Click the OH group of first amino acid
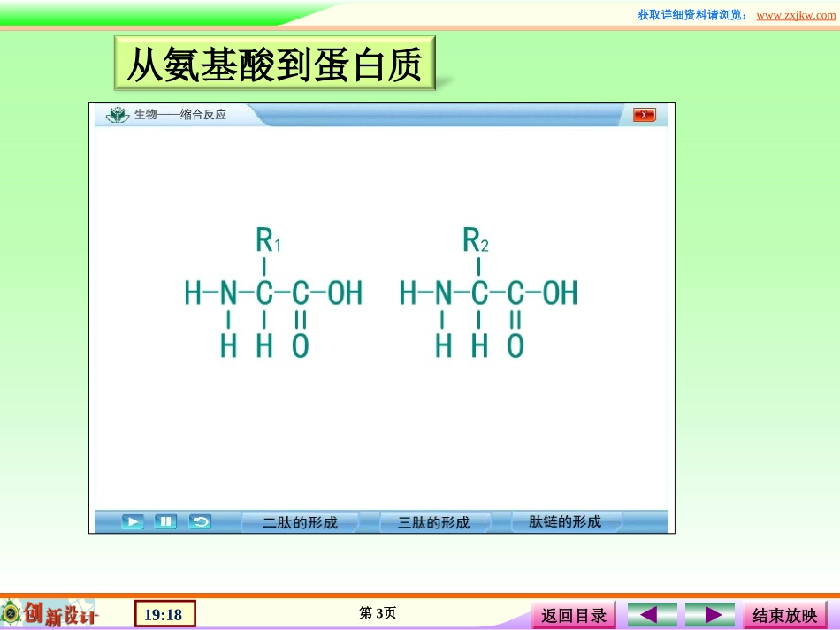Screen dimensions: 840x630 (x=345, y=293)
